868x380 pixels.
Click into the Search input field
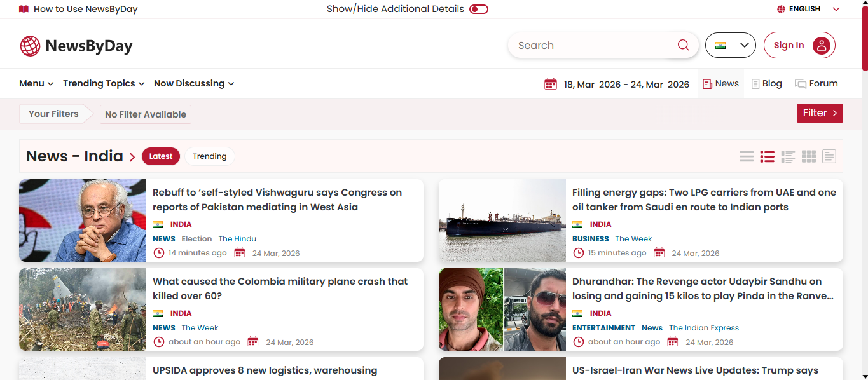coord(591,45)
